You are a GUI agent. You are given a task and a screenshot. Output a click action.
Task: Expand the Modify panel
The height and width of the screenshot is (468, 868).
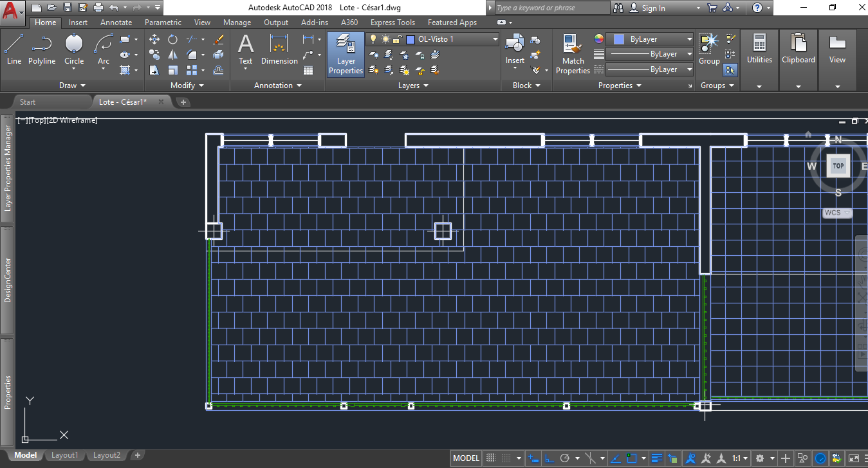click(x=187, y=85)
